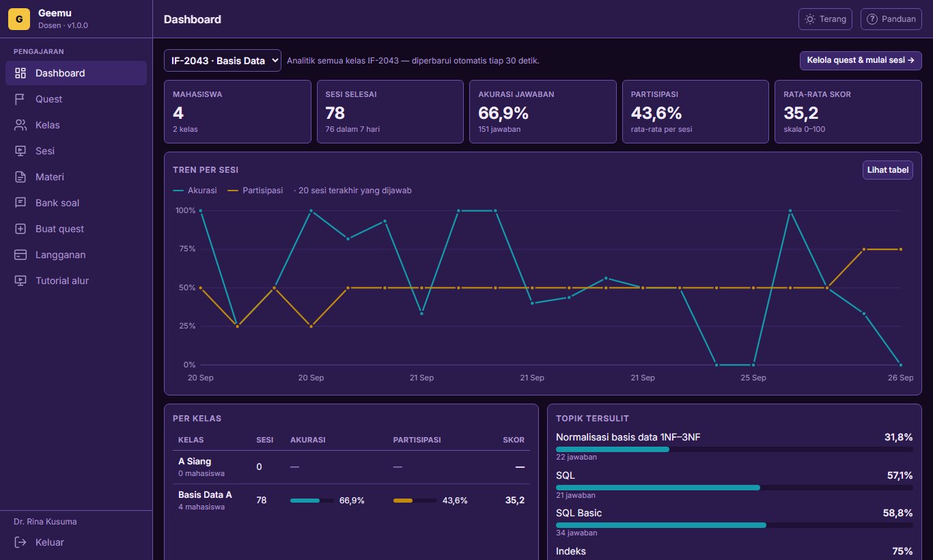Click the Mahasiswa stat card
Viewport: 933px width, 560px height.
[x=238, y=112]
